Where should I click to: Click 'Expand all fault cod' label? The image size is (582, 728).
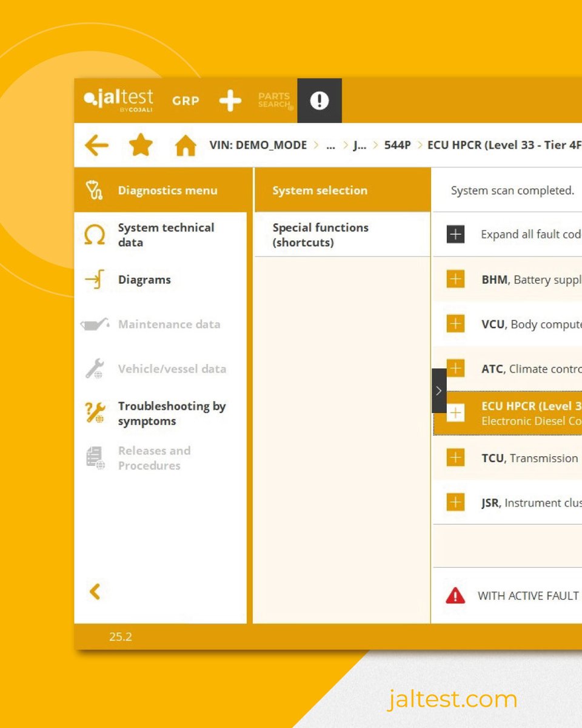[531, 235]
